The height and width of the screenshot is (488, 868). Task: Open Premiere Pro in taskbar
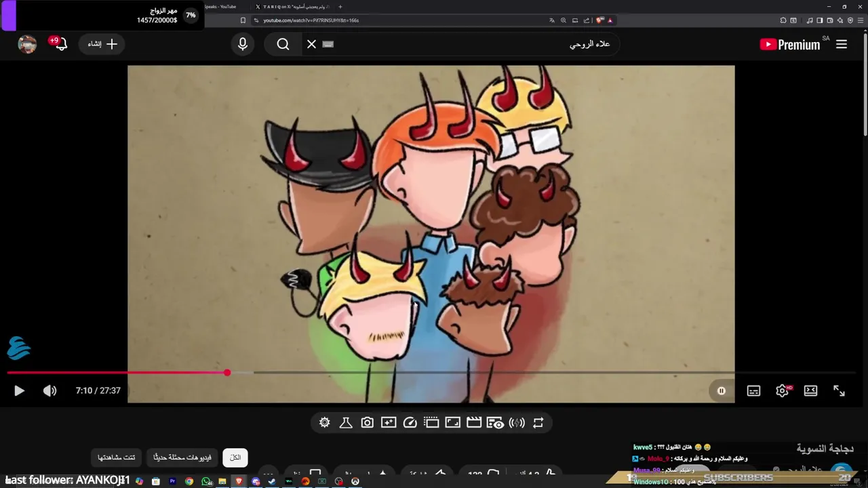[172, 481]
